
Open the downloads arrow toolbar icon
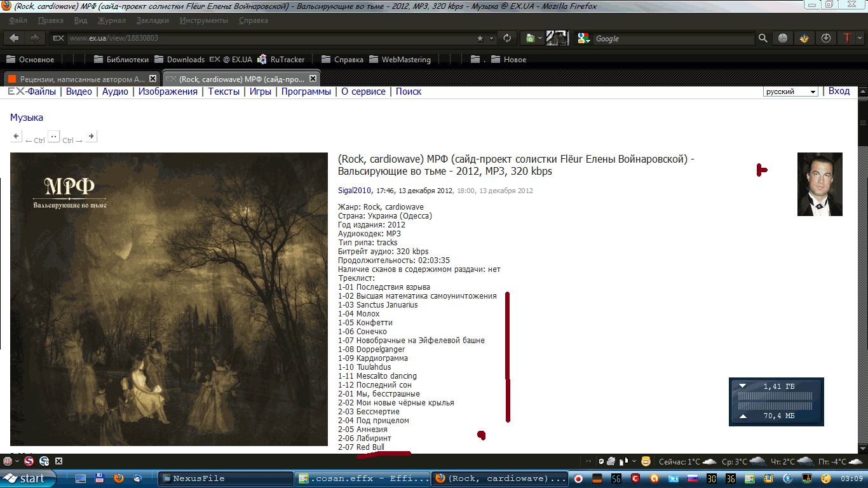(825, 38)
